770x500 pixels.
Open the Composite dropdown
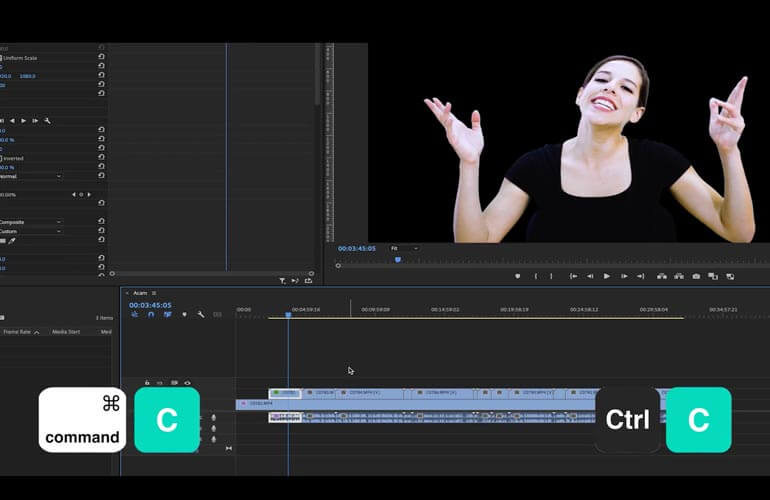click(x=31, y=222)
